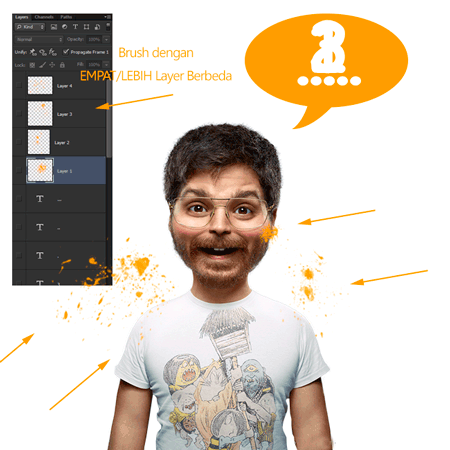Lock all padlock icon
The image size is (450, 450).
click(x=62, y=65)
